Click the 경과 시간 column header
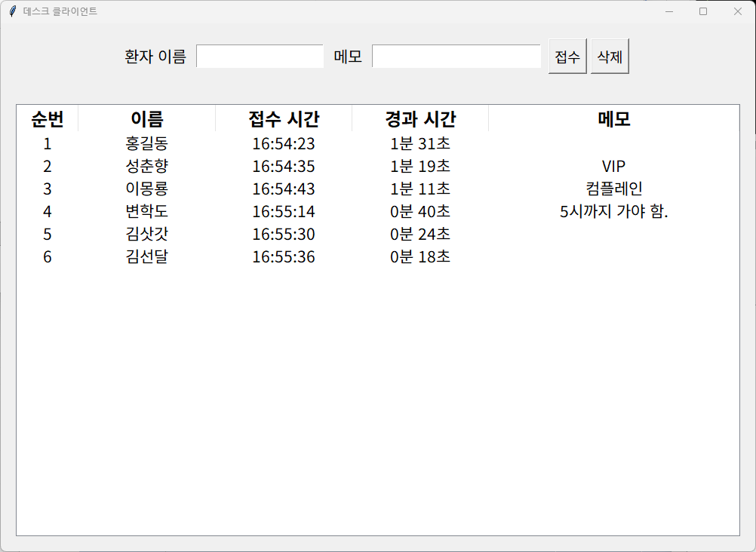The image size is (756, 552). pyautogui.click(x=420, y=119)
